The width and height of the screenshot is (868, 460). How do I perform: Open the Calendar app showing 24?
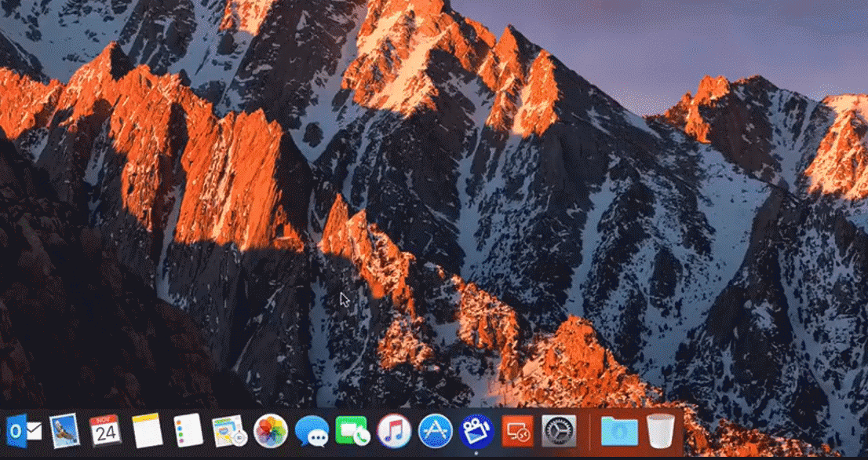click(x=105, y=430)
